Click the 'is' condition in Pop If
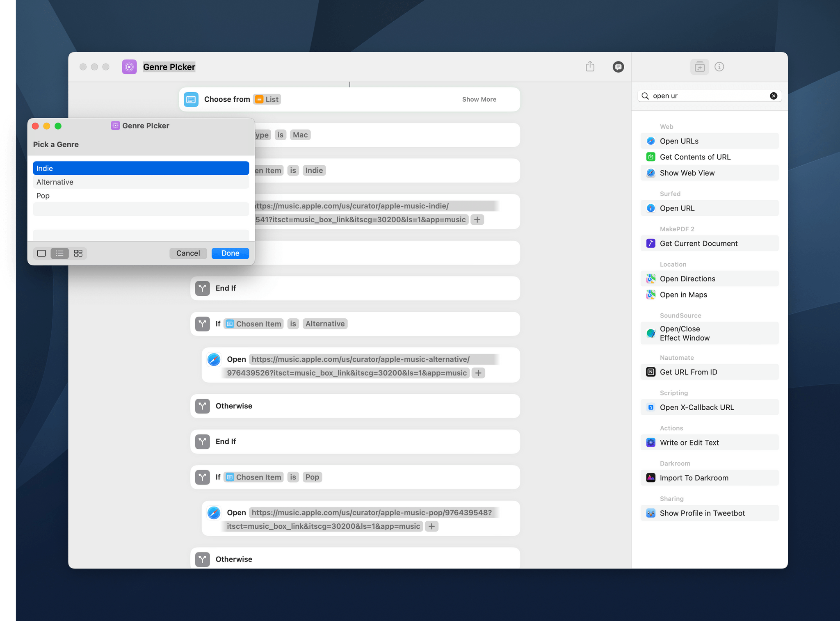 click(293, 477)
